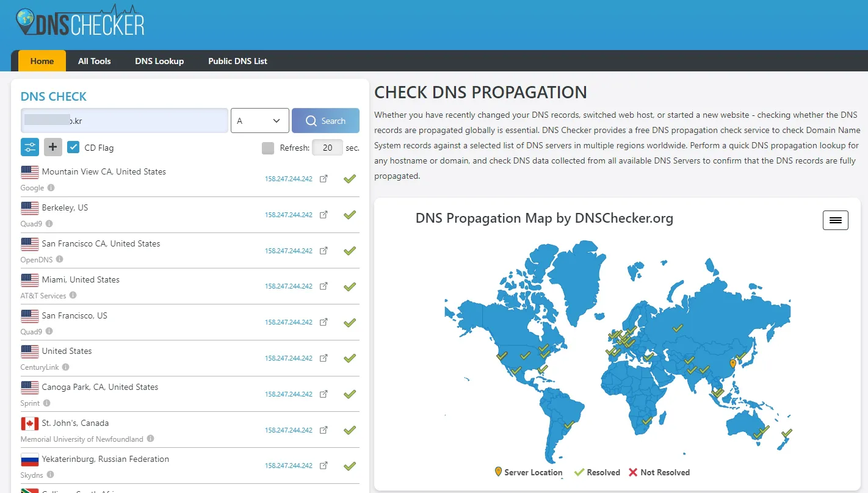
Task: Click the Yekaterinburg, Russian Federation text
Action: click(x=106, y=459)
